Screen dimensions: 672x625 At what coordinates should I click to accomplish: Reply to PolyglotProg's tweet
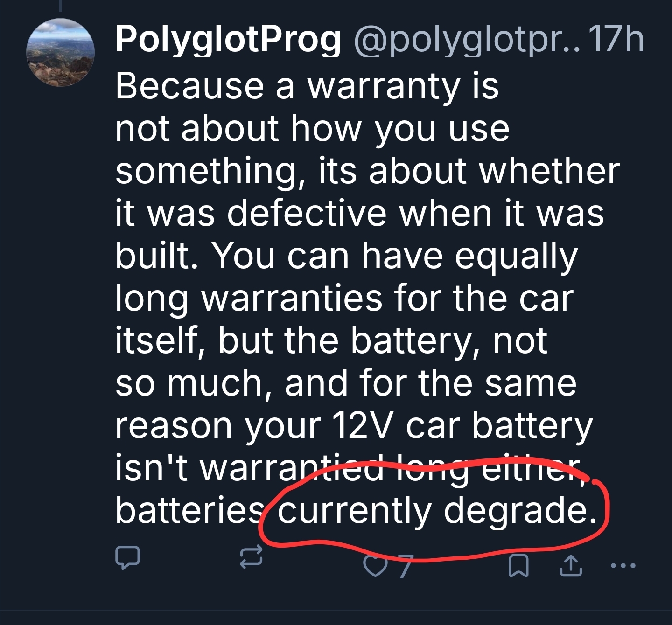(x=127, y=557)
